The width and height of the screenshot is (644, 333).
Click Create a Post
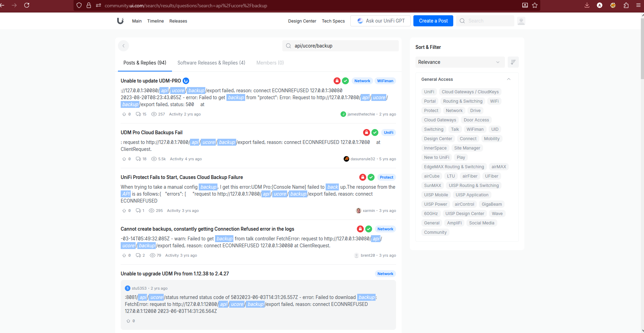click(433, 21)
